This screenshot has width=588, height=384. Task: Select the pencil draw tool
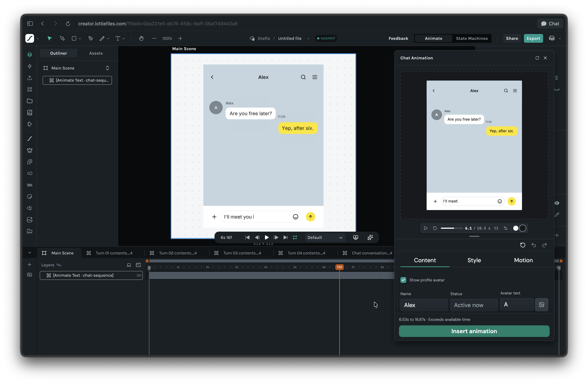tap(102, 38)
